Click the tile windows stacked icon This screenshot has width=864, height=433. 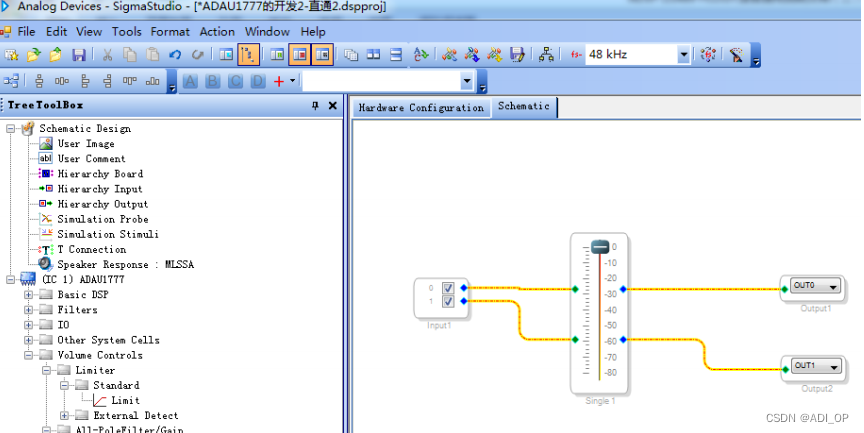[x=396, y=55]
